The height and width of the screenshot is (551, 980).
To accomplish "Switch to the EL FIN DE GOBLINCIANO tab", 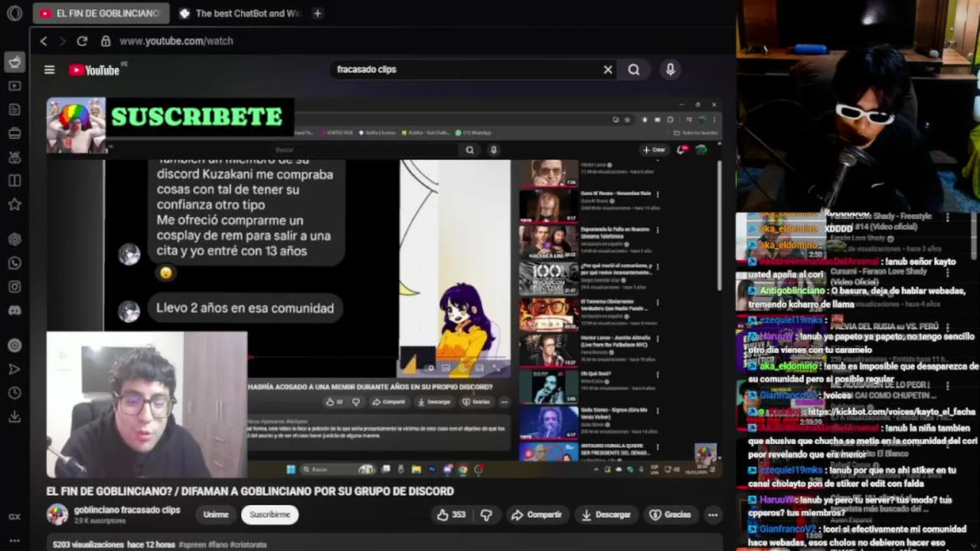I will click(101, 13).
